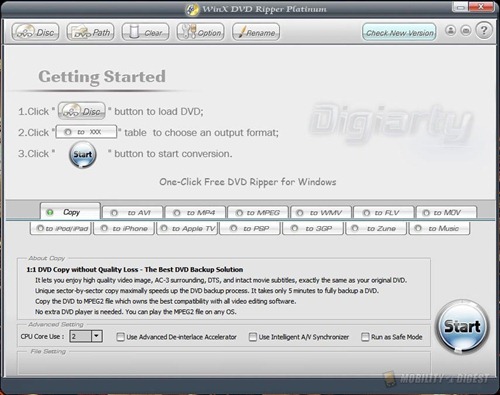Click the 'to xxx' sample table in step 2
The width and height of the screenshot is (500, 395).
click(86, 132)
